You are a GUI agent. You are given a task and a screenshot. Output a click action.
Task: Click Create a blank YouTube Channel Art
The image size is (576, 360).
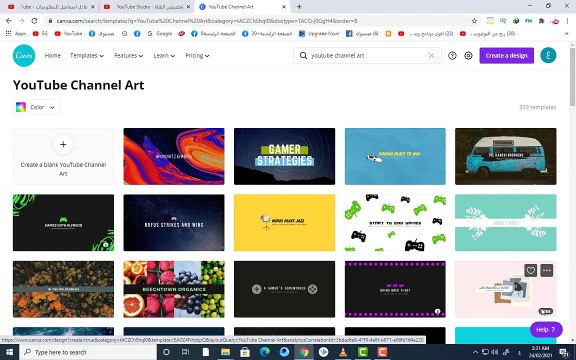pyautogui.click(x=63, y=156)
